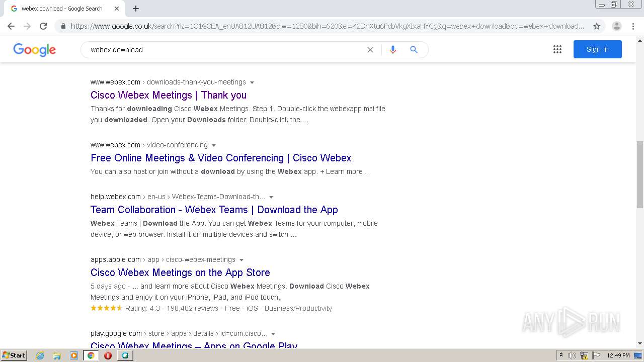This screenshot has height=362, width=644.
Task: Open Cisco Webex Meetings Google Play link
Action: (x=194, y=345)
